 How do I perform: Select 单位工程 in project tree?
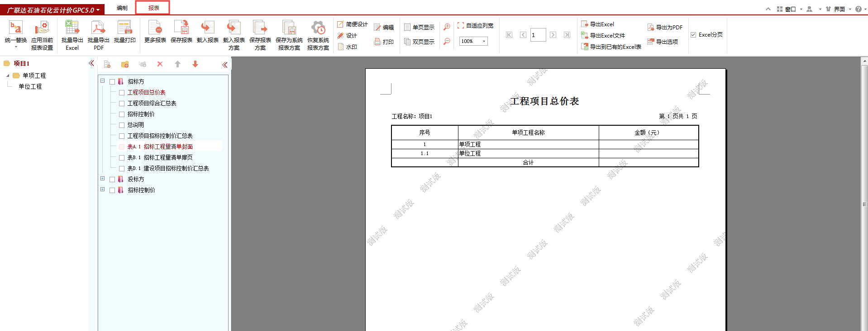(x=30, y=86)
